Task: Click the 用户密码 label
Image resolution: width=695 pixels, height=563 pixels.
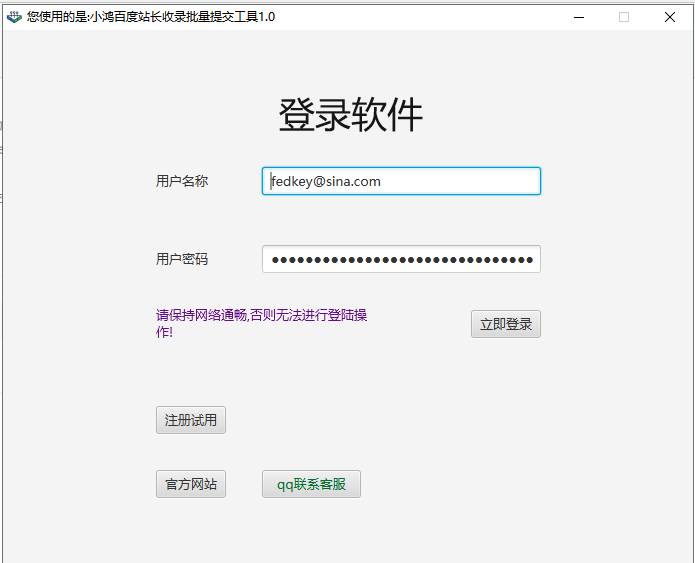Action: pyautogui.click(x=182, y=259)
